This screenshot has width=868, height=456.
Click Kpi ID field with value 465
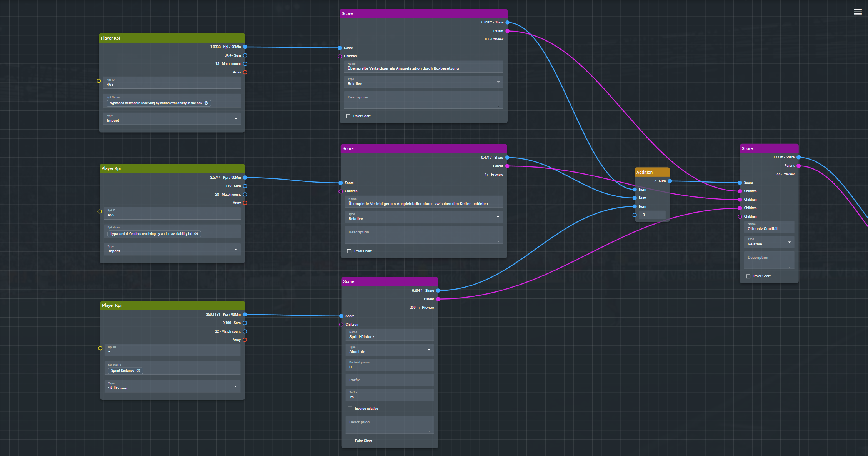(172, 213)
